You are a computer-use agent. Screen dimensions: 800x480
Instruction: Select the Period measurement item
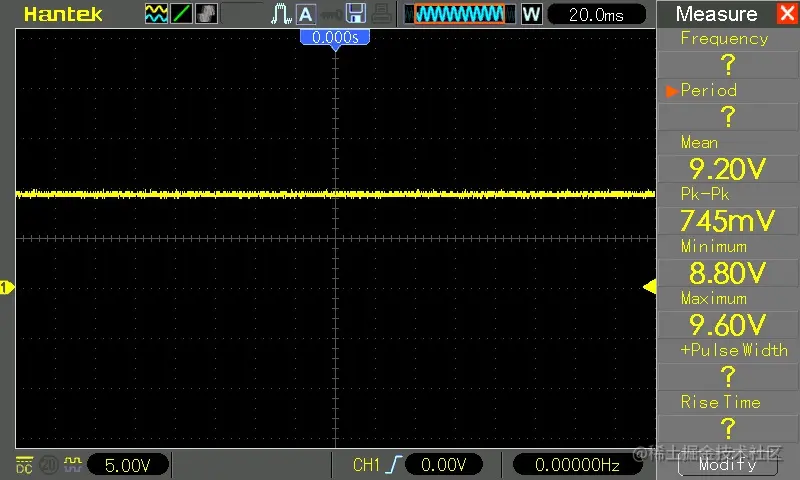[x=709, y=90]
